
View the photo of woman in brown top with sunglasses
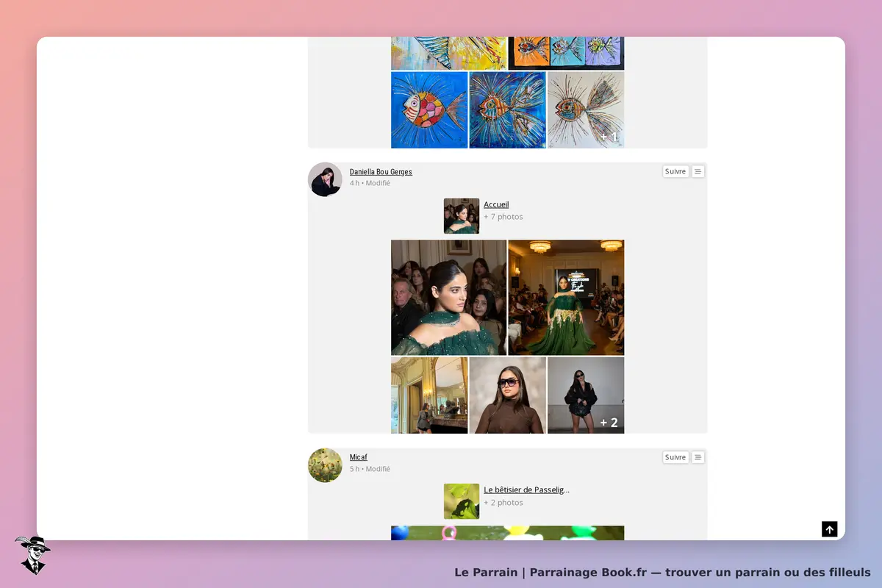pos(508,395)
